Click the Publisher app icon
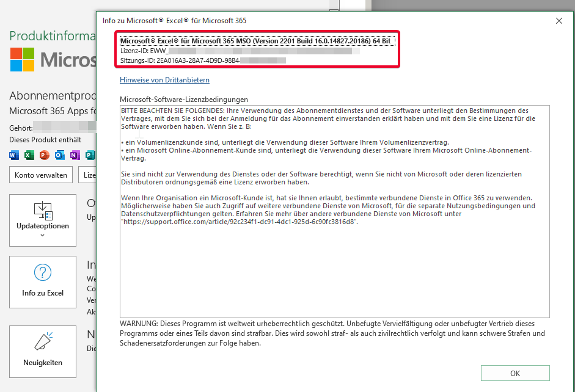 [x=90, y=155]
